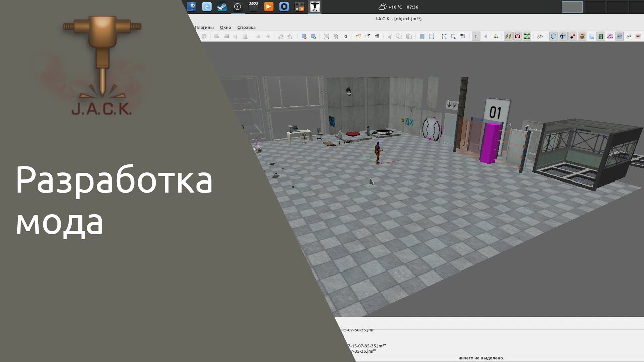Click the Group objects orange dashed icon
This screenshot has height=362, width=644.
coord(358,36)
